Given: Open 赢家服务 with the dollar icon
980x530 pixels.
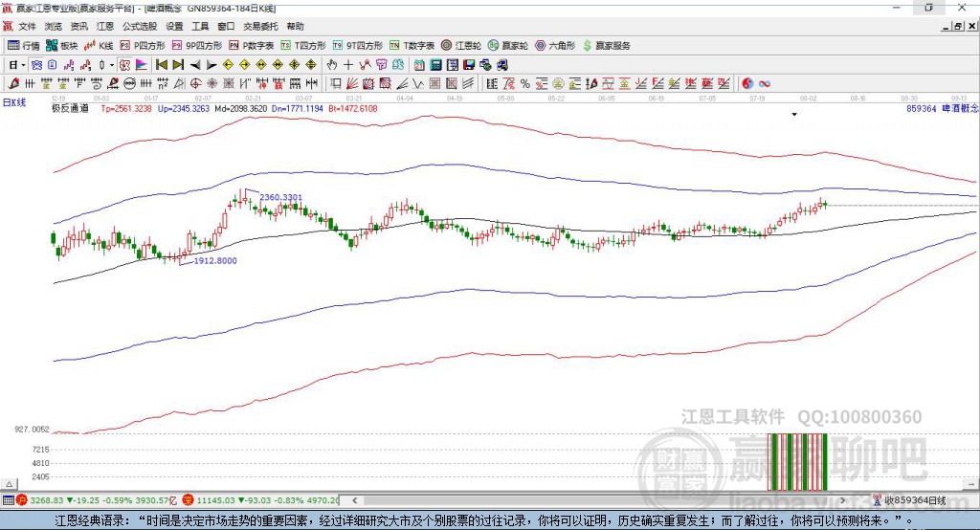Looking at the screenshot, I should (606, 46).
